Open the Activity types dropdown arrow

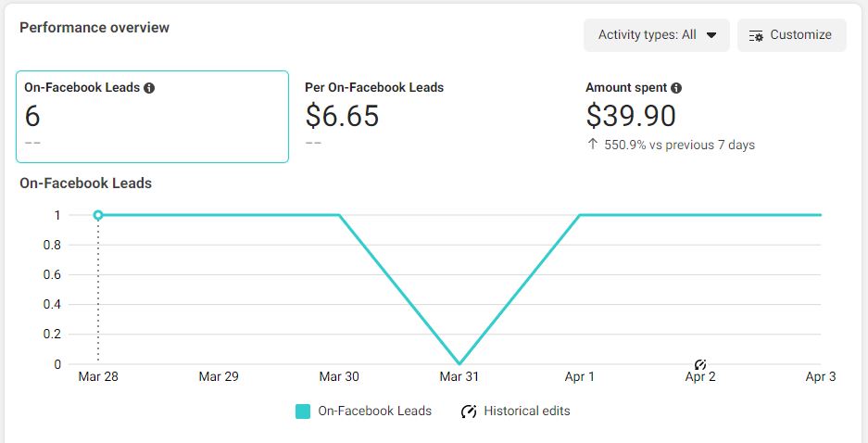click(711, 35)
